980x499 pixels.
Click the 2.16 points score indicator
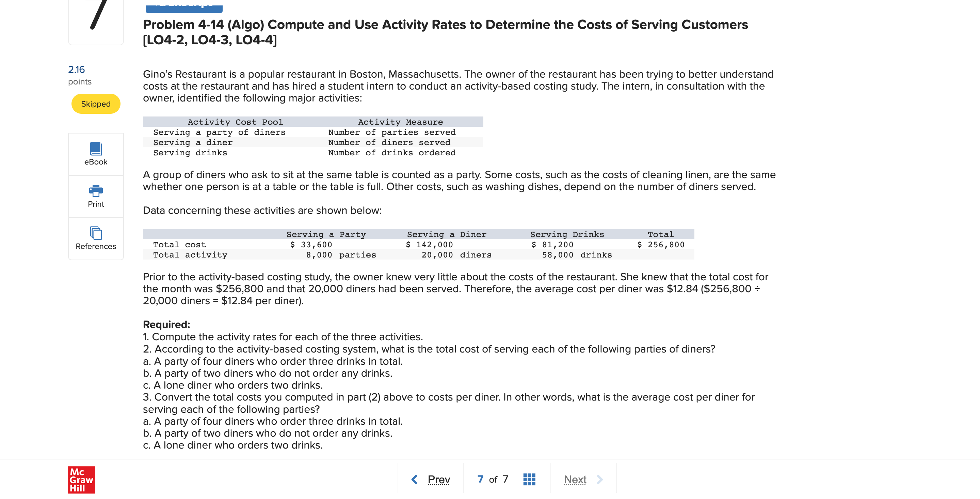tap(76, 69)
